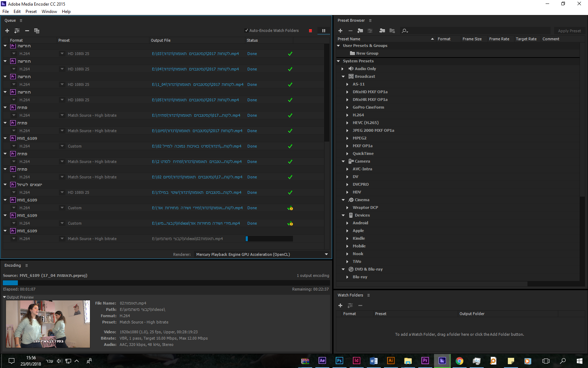Add a watch folder

[340, 306]
